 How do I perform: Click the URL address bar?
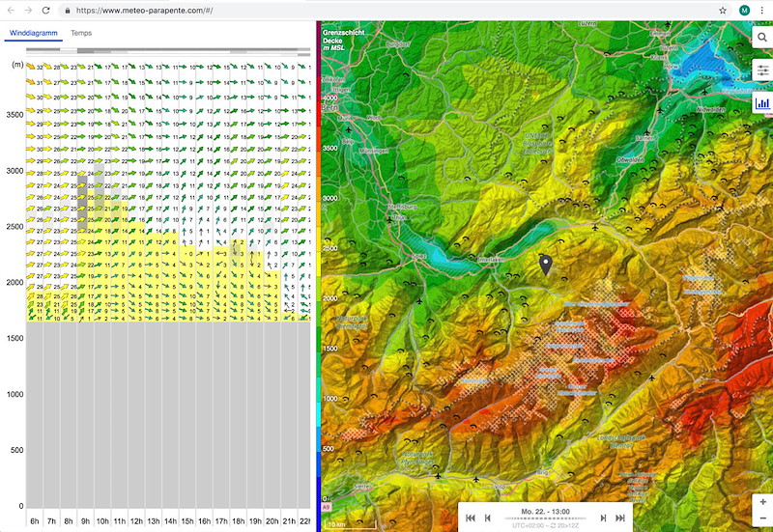pyautogui.click(x=386, y=10)
